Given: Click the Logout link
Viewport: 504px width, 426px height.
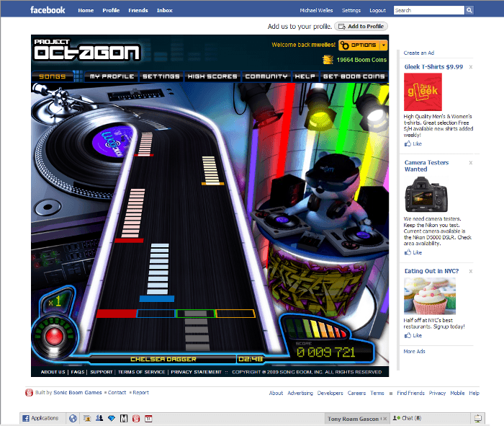Looking at the screenshot, I should point(377,10).
